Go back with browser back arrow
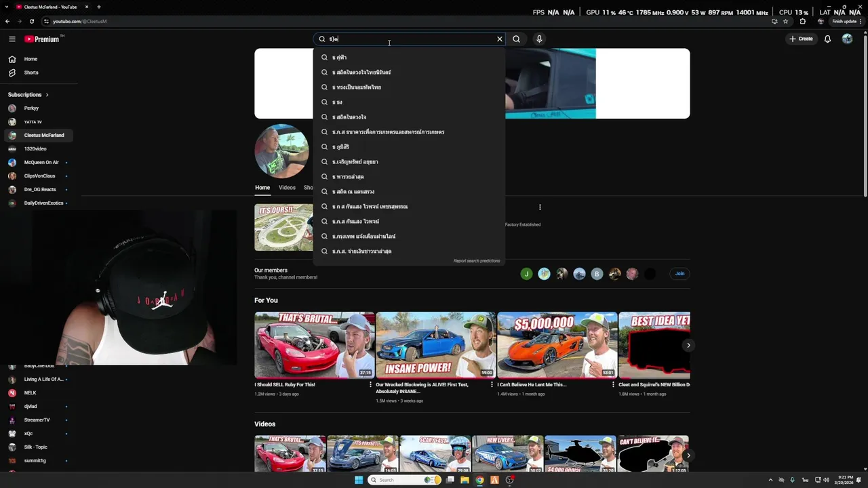868x488 pixels. pos(7,21)
